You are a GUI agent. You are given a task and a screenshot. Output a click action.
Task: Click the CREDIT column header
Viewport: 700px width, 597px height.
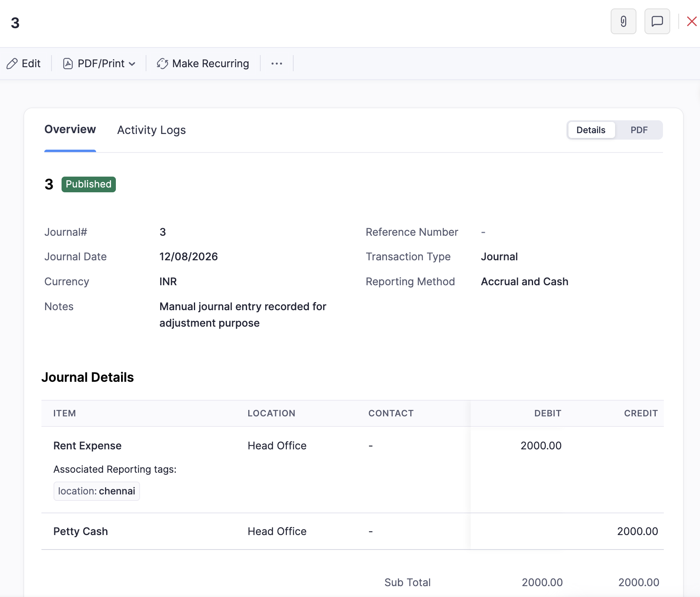(x=641, y=413)
